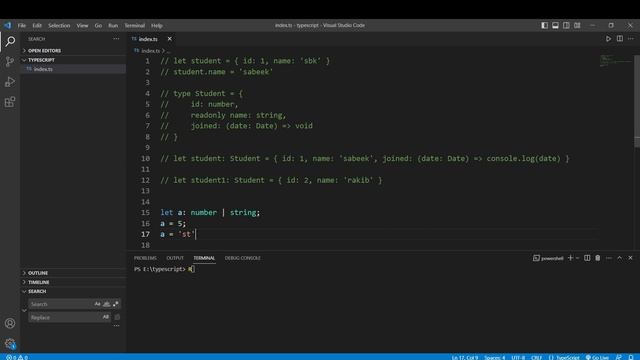Split the terminal panel

pyautogui.click(x=587, y=258)
